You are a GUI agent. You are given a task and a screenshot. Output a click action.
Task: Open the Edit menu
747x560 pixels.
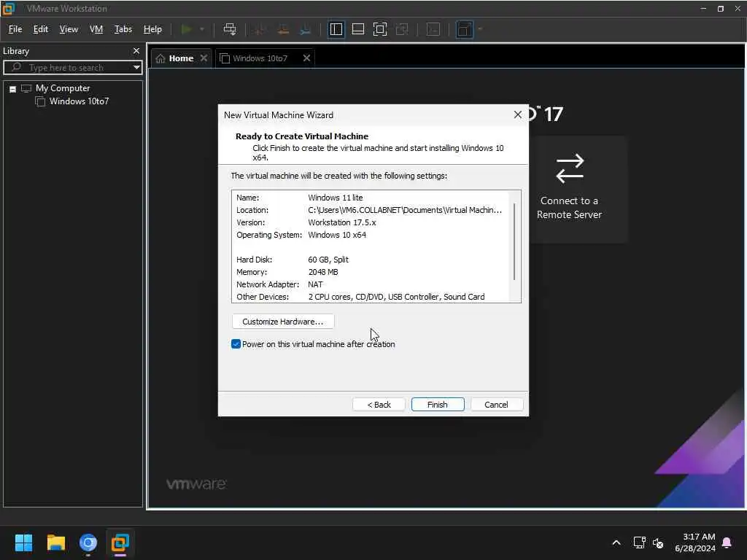[x=41, y=29]
